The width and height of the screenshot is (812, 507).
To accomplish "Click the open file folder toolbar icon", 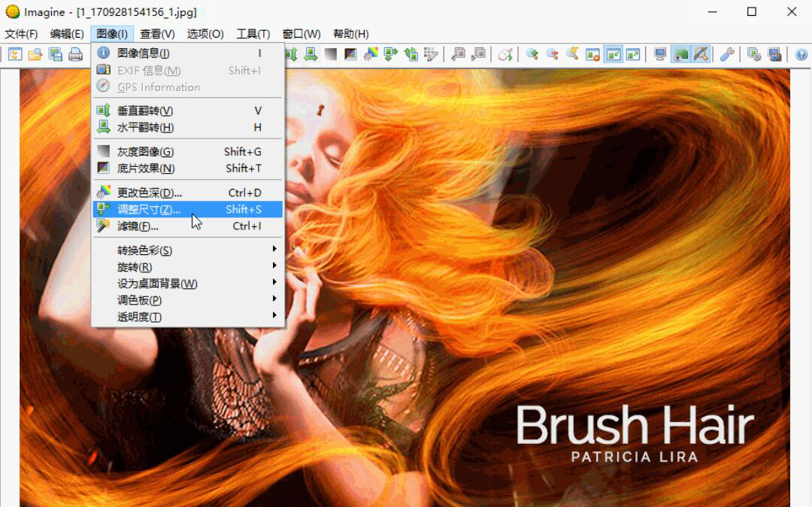I will tap(35, 54).
